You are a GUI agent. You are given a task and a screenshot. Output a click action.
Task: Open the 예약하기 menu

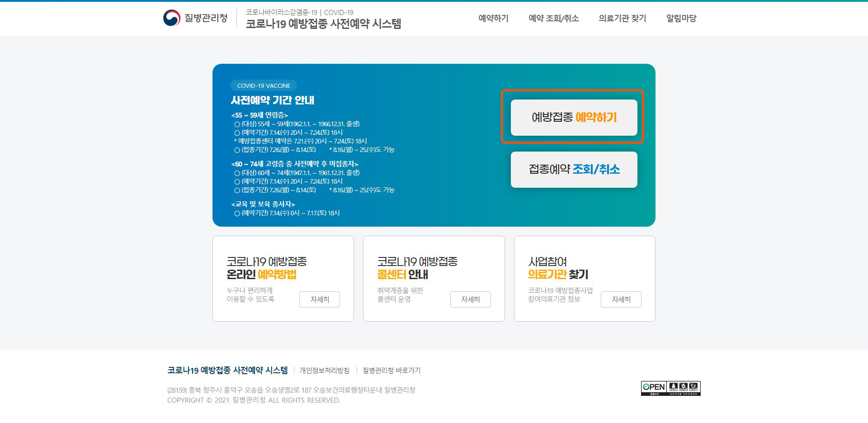493,19
